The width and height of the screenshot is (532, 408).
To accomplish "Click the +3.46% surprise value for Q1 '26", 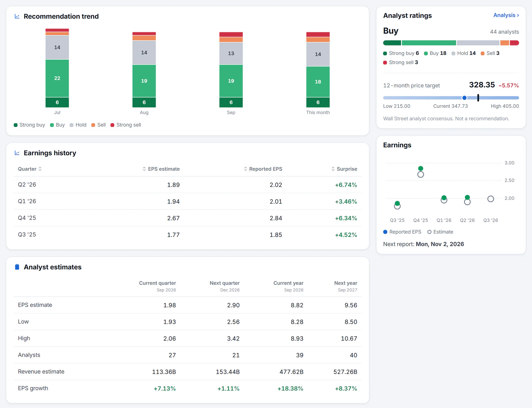I will pos(346,202).
